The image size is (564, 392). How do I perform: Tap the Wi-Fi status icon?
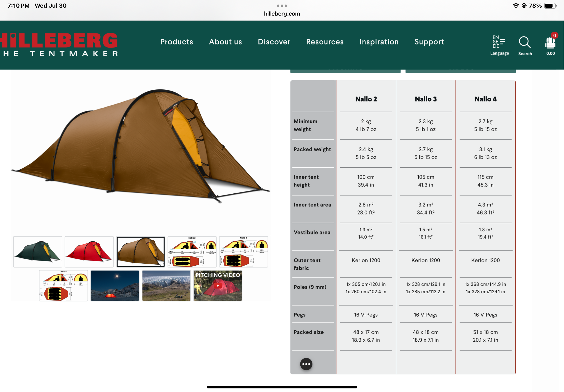516,6
